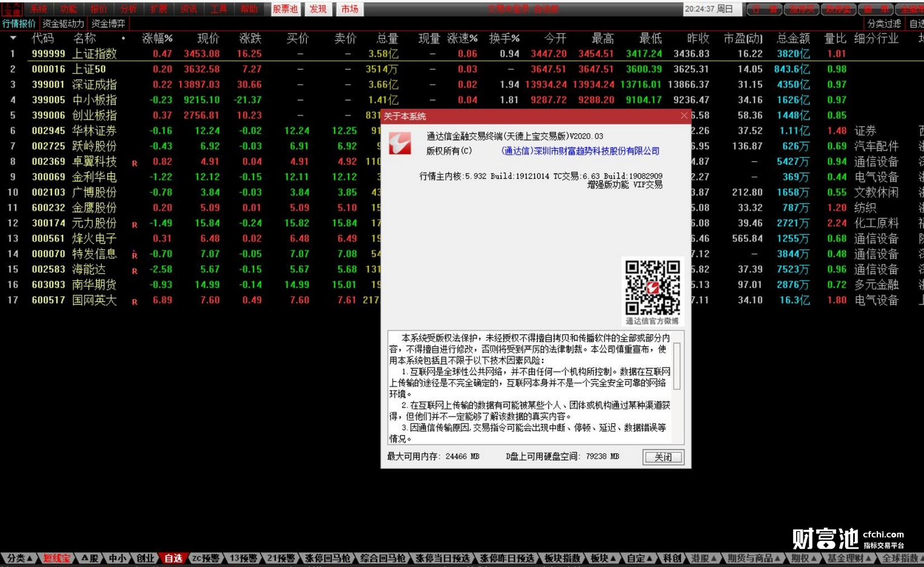The height and width of the screenshot is (567, 924).
Task: Click the 涨停买 button
Action: (802, 9)
